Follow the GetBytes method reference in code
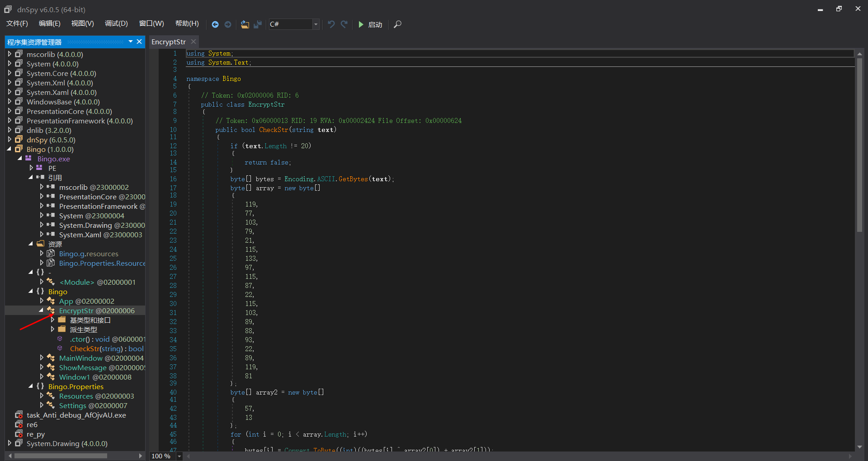The width and height of the screenshot is (868, 461). point(353,179)
